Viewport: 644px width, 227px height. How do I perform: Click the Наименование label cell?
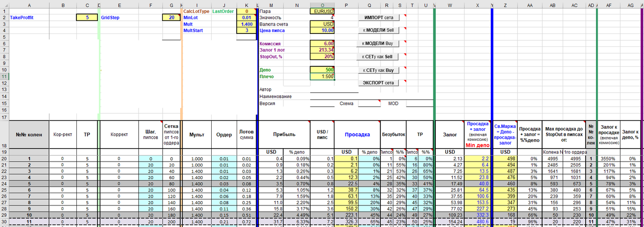tap(275, 96)
